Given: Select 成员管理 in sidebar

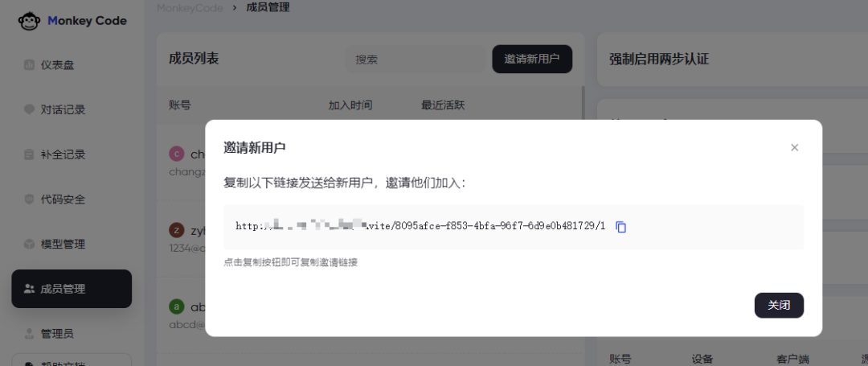Looking at the screenshot, I should point(72,289).
